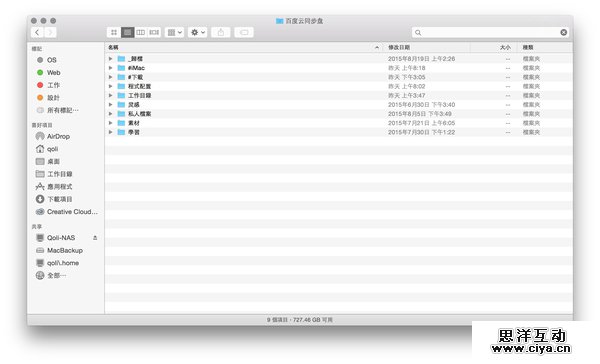Expand the #iMac folder triangle
Viewport: 600px width, 364px height.
click(111, 68)
